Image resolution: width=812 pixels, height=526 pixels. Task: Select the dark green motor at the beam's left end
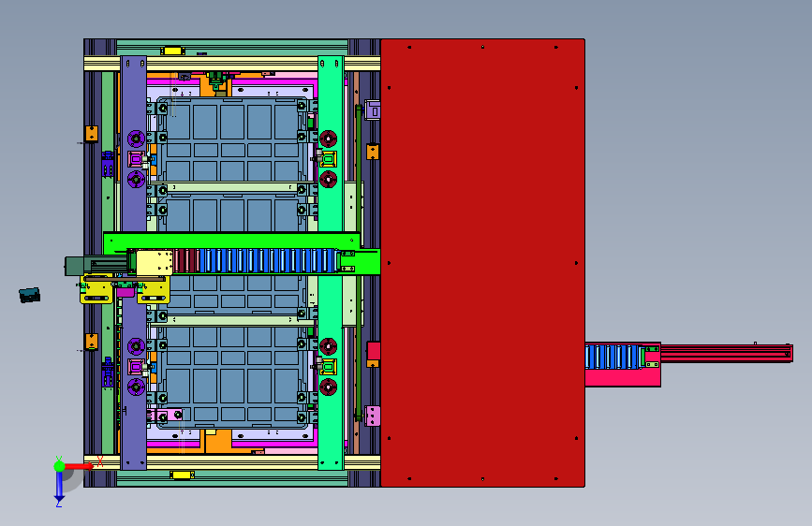(x=75, y=266)
